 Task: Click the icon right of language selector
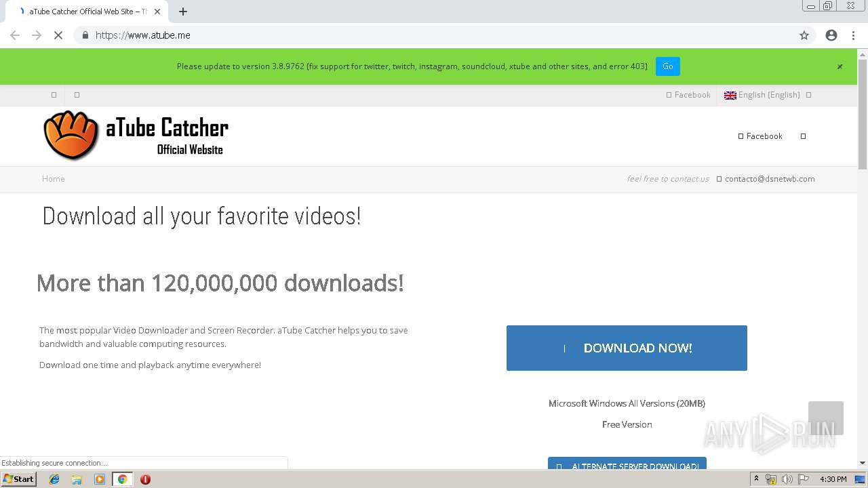[x=808, y=95]
